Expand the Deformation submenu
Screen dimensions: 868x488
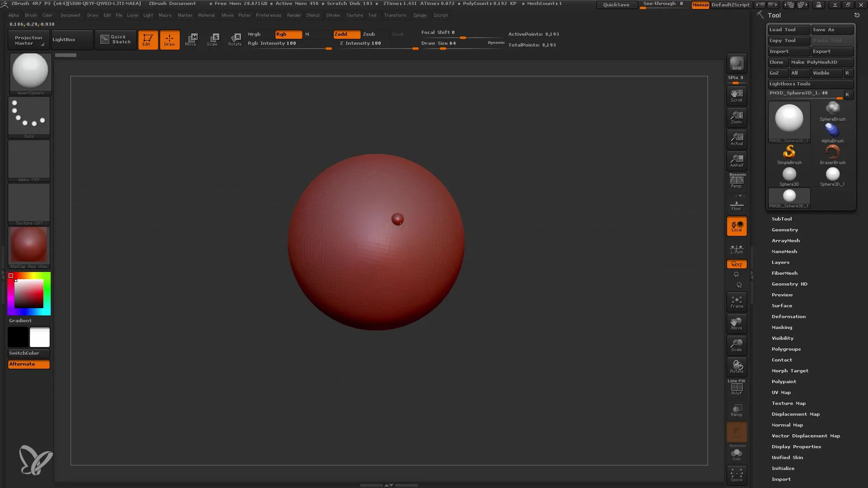coord(788,316)
